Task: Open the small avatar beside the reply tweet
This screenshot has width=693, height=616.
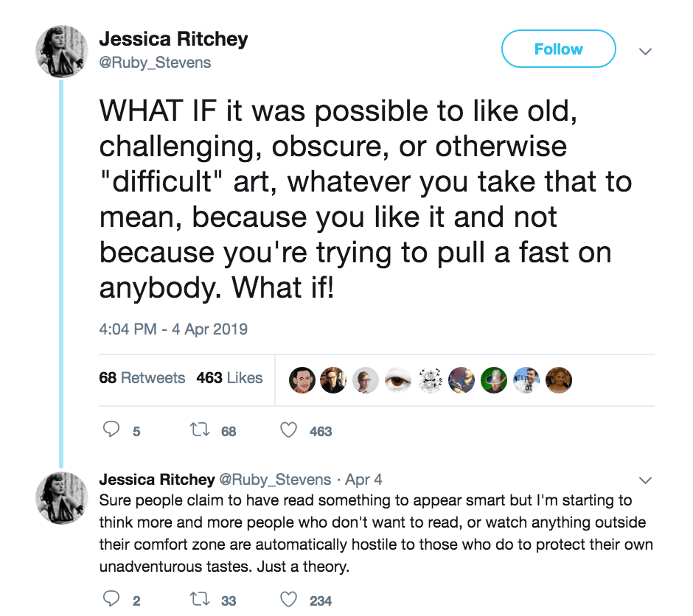Action: [x=62, y=498]
